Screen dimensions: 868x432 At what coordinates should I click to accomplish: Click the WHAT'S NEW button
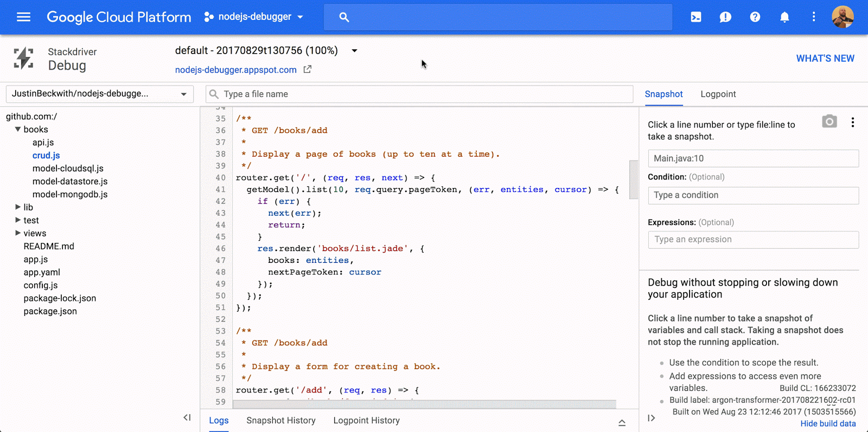[x=825, y=59]
